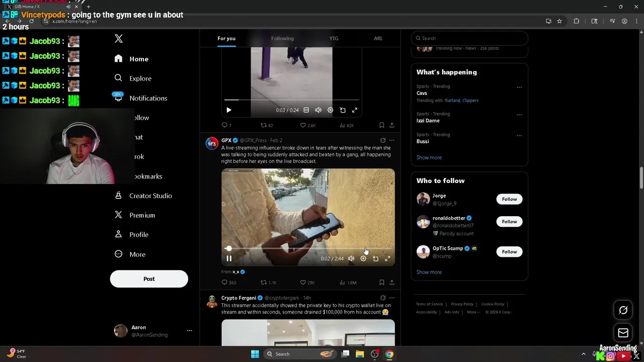Click the taskbar Search box

tap(300, 354)
